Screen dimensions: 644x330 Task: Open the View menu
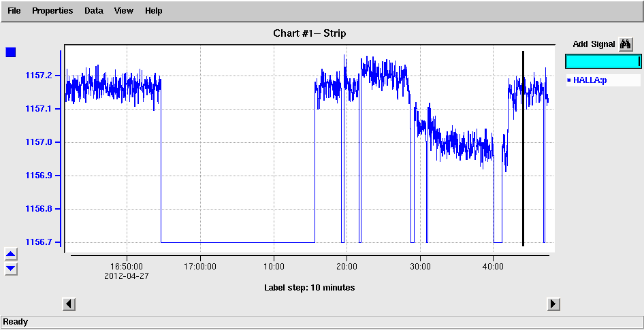pyautogui.click(x=124, y=11)
